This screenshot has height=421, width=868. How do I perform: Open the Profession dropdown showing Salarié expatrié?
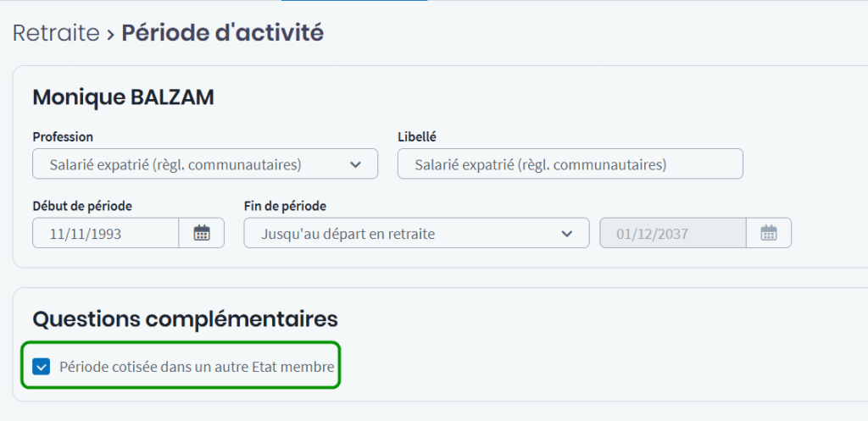tap(195, 164)
